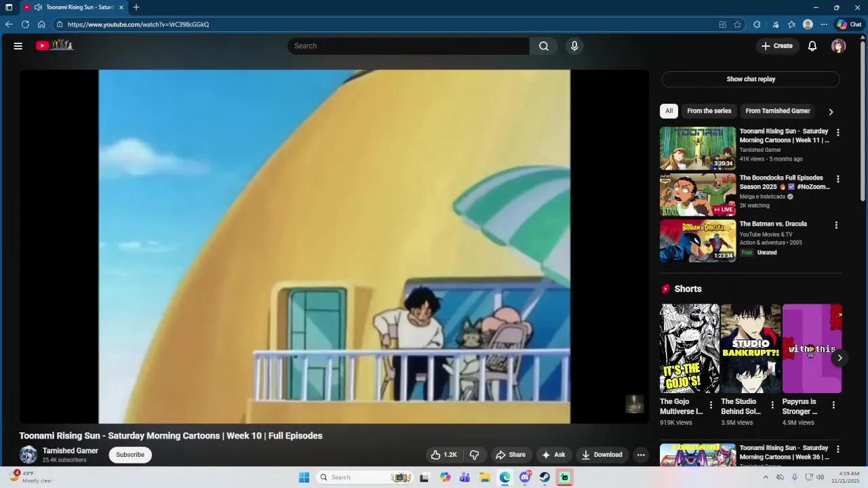This screenshot has width=868, height=488.
Task: Open The Gojo Multiverse short
Action: pos(690,348)
